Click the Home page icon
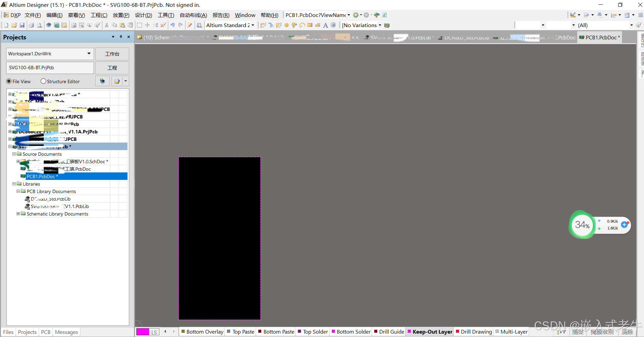The width and height of the screenshot is (644, 337). coord(377,15)
